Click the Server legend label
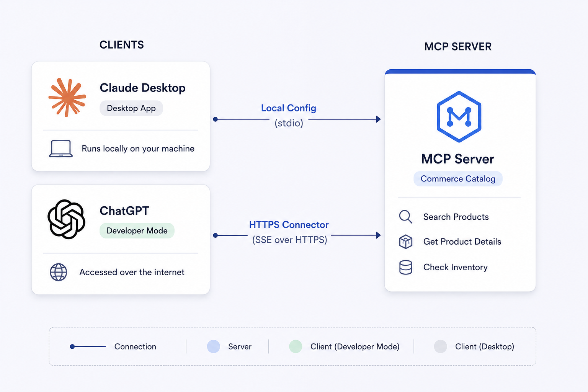This screenshot has width=588, height=392. pos(240,346)
